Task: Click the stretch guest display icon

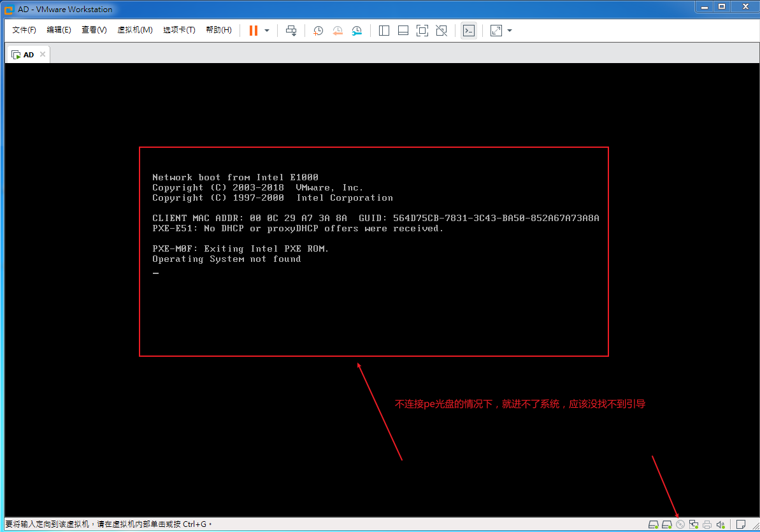Action: point(496,31)
